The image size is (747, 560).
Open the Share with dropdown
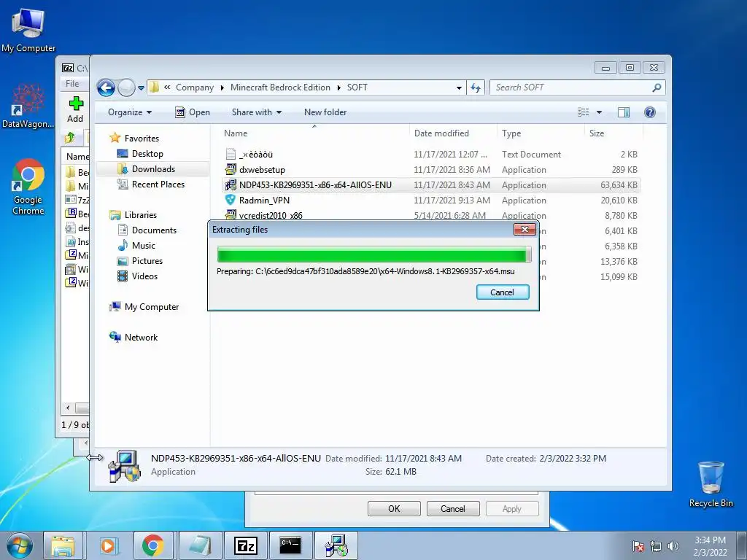coord(256,112)
